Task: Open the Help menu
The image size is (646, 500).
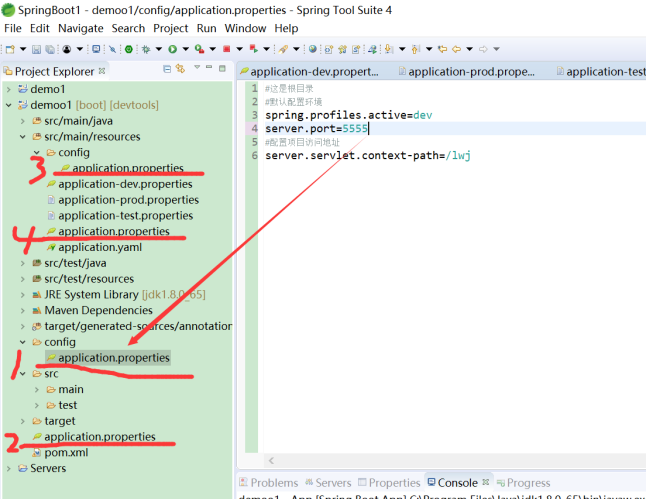Action: coord(286,28)
